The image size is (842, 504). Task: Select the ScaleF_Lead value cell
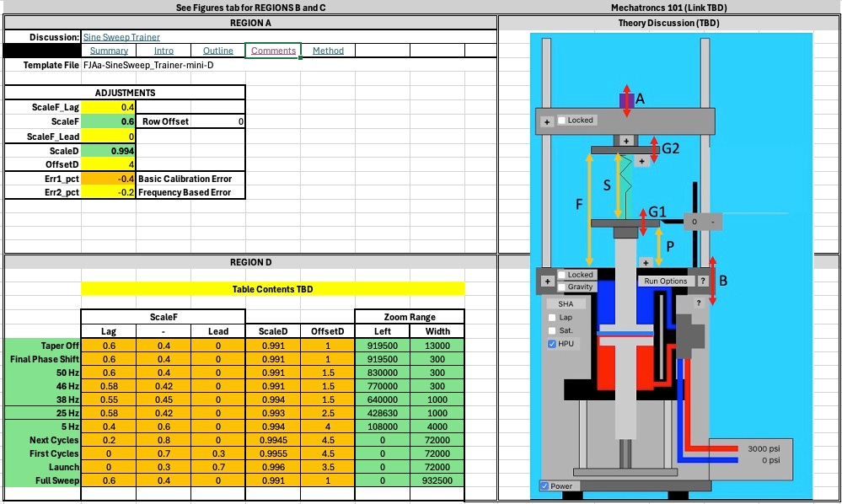109,137
